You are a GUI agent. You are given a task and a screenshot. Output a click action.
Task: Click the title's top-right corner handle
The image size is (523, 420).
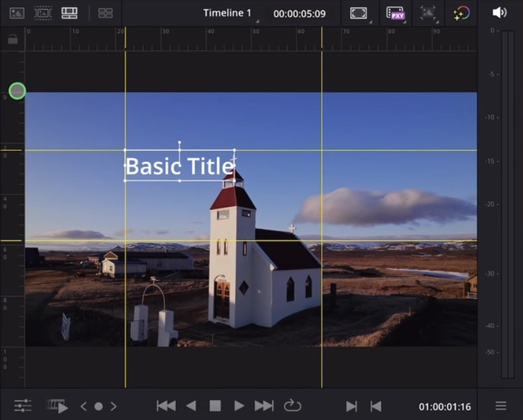[235, 150]
